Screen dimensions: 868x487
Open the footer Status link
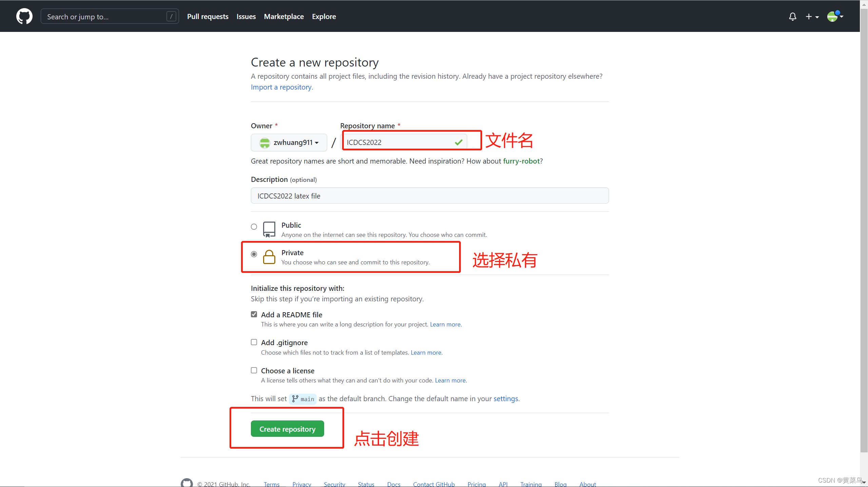(366, 484)
